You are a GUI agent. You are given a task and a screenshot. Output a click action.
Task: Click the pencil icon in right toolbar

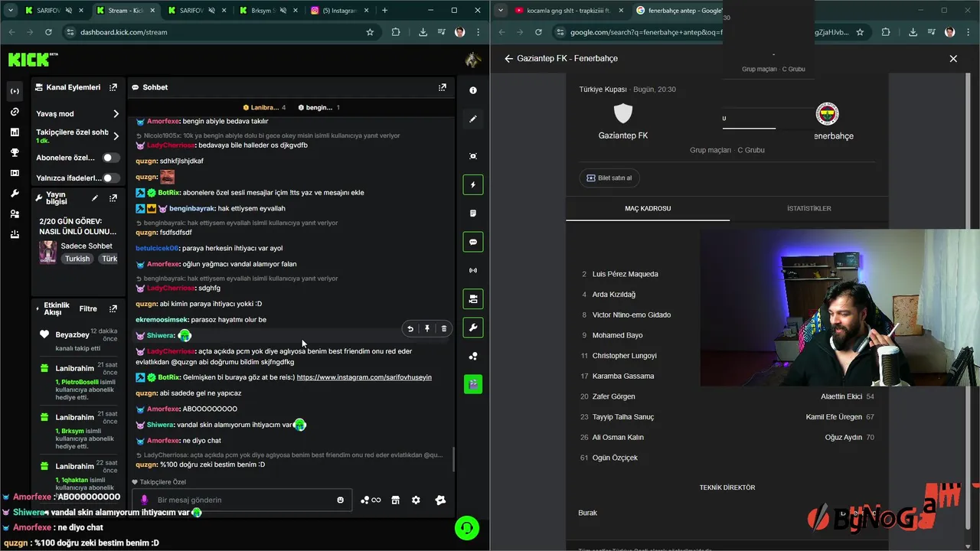tap(473, 119)
